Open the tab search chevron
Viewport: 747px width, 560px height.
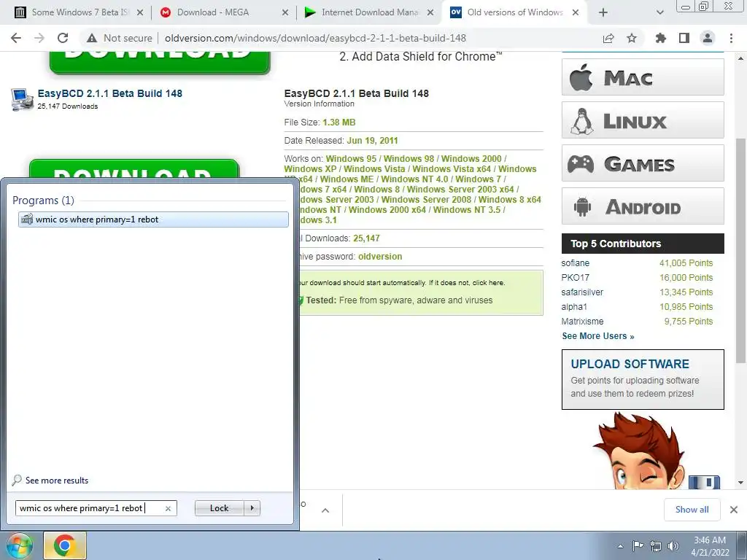click(x=659, y=12)
